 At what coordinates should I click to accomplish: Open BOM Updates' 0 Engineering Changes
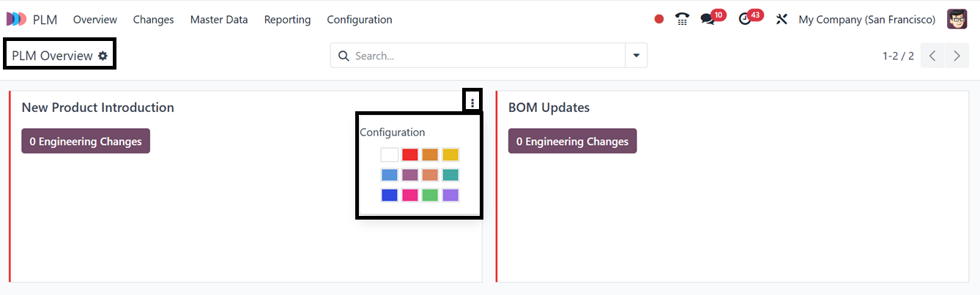point(572,141)
